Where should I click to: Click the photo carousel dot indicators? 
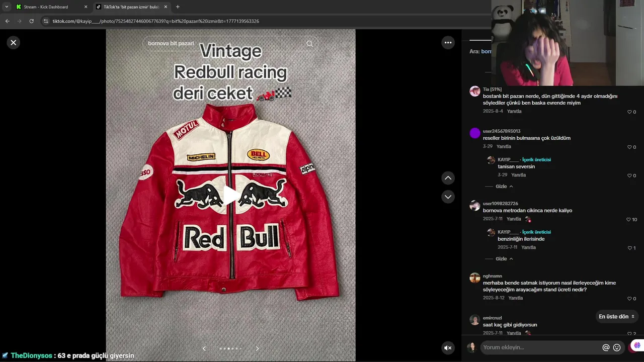point(230,348)
